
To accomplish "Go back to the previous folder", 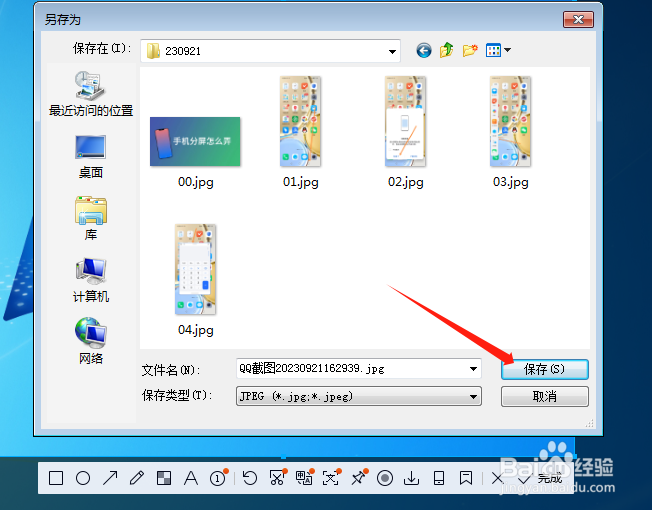I will (424, 51).
